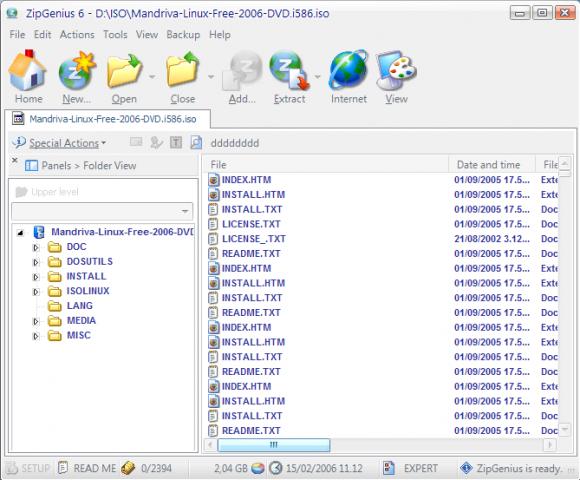Open the Help menu

[220, 34]
